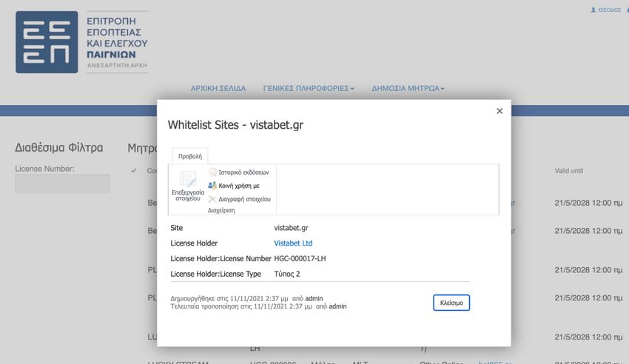
Task: Select the Τύπος 2 license type value
Action: coord(287,274)
